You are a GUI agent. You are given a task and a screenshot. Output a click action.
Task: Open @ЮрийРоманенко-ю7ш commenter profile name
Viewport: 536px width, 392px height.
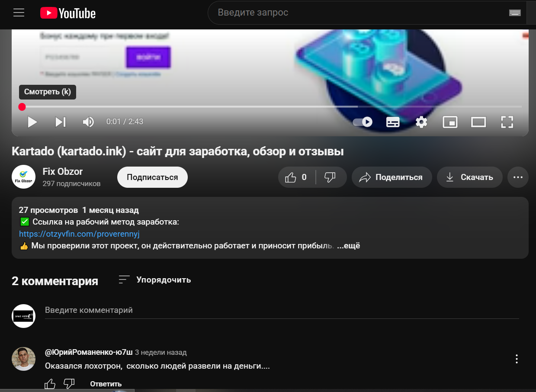pyautogui.click(x=89, y=352)
